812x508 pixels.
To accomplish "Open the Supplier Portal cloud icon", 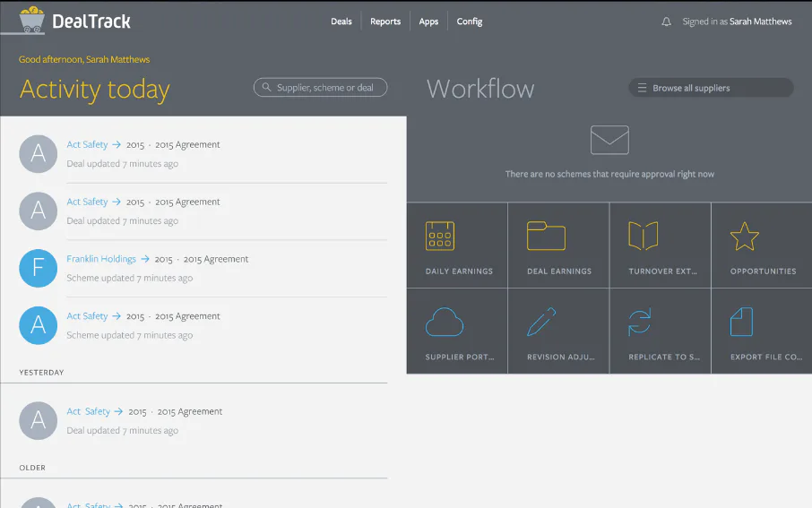I will [445, 323].
